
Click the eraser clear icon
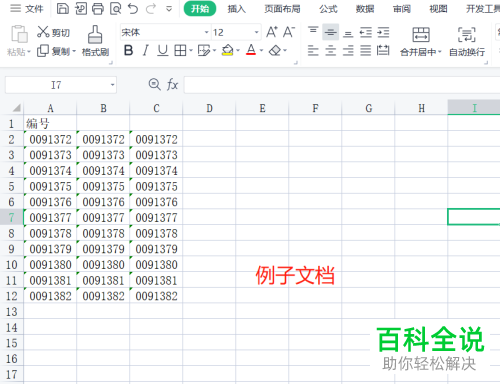click(x=275, y=51)
